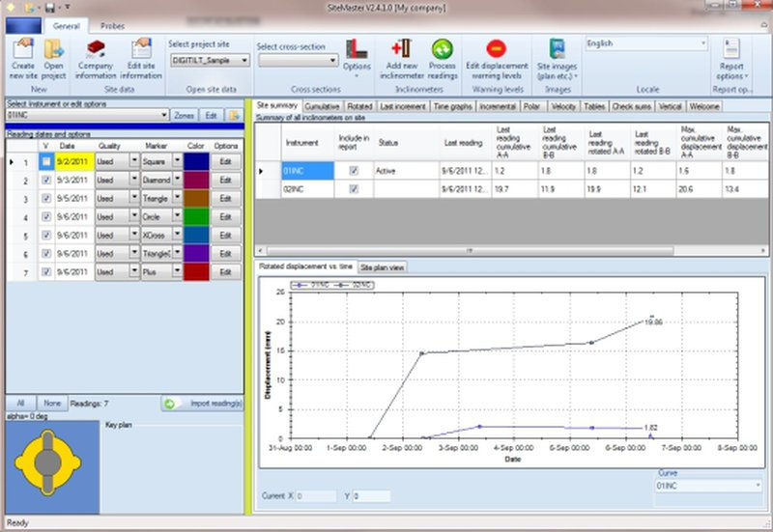Image resolution: width=773 pixels, height=532 pixels.
Task: Click the save disk icon in title bar
Action: [49, 8]
